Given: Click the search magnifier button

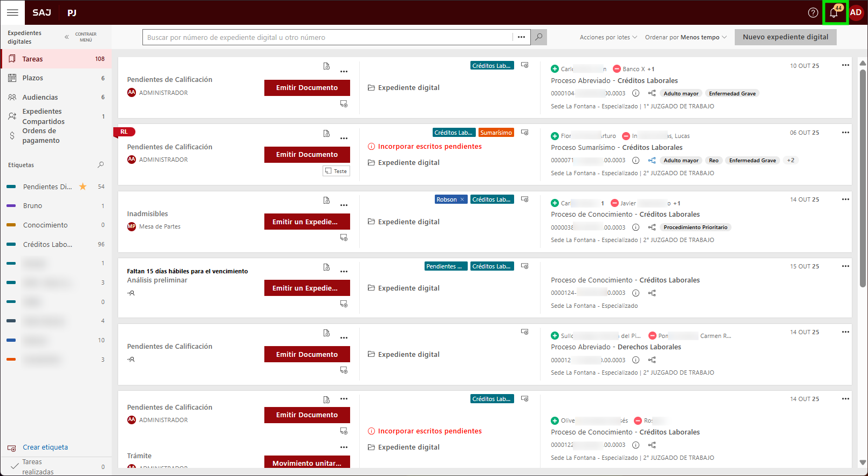Looking at the screenshot, I should pos(538,37).
